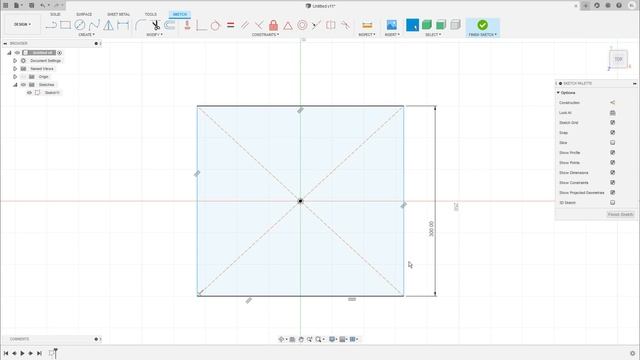640x360 pixels.
Task: Apply the Coincident constraint
Action: (x=202, y=25)
